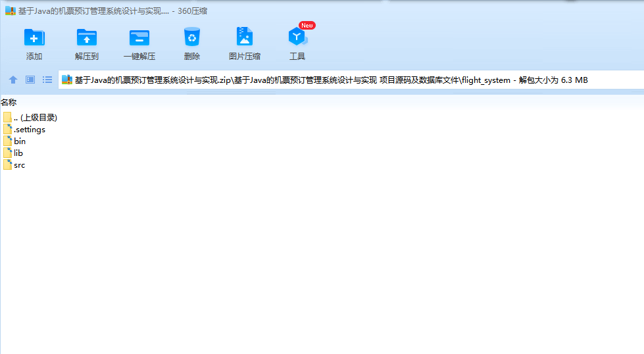The height and width of the screenshot is (354, 644).
Task: Select the .settings folder
Action: (x=24, y=130)
